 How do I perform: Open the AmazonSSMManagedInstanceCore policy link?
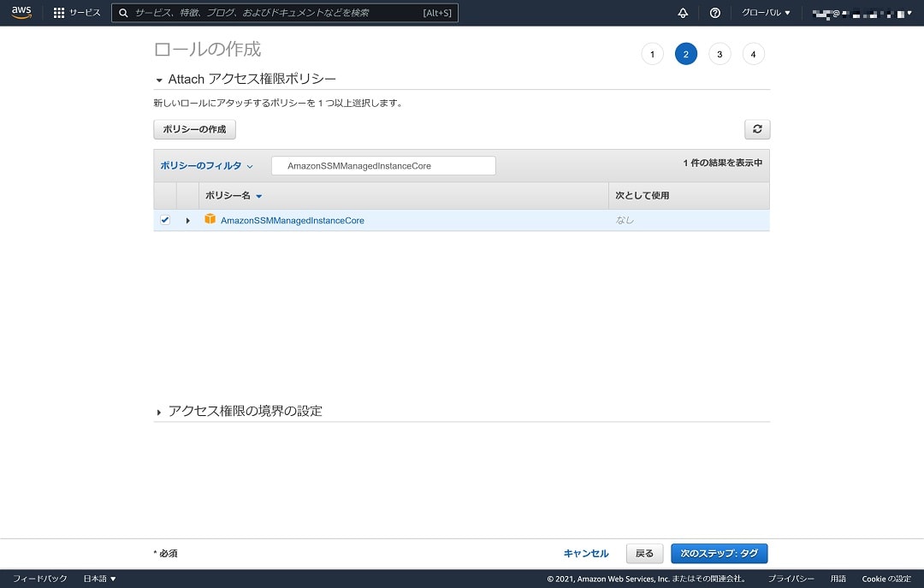pyautogui.click(x=293, y=221)
